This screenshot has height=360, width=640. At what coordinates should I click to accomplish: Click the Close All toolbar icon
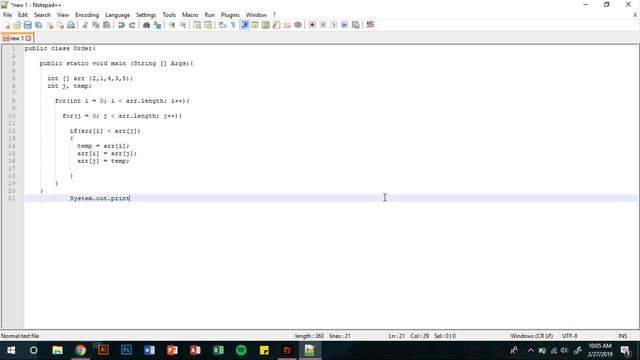tap(60, 25)
